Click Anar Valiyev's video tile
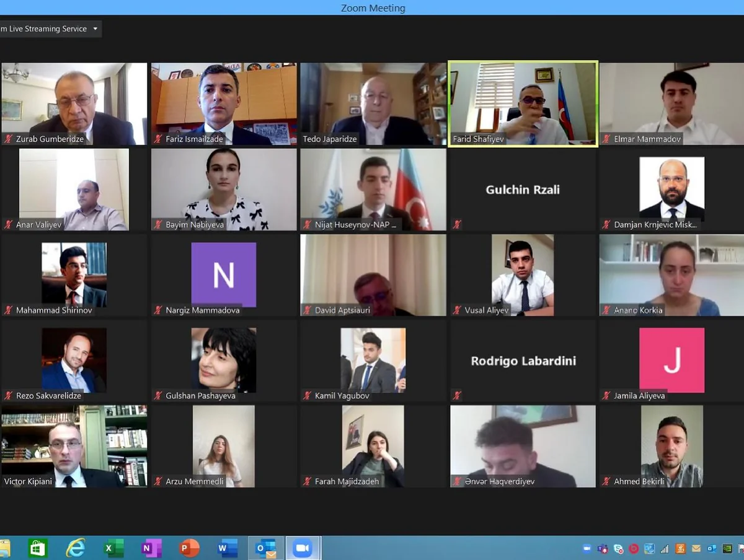 point(74,189)
